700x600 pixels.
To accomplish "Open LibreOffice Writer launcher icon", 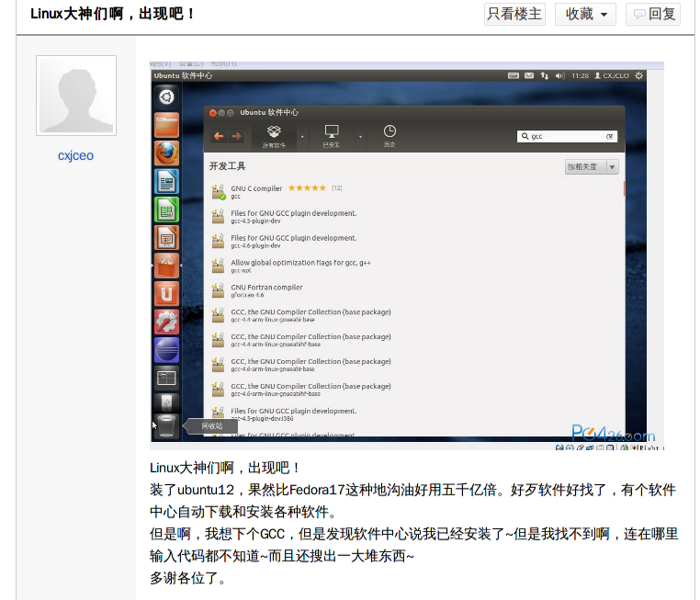I will point(166,181).
